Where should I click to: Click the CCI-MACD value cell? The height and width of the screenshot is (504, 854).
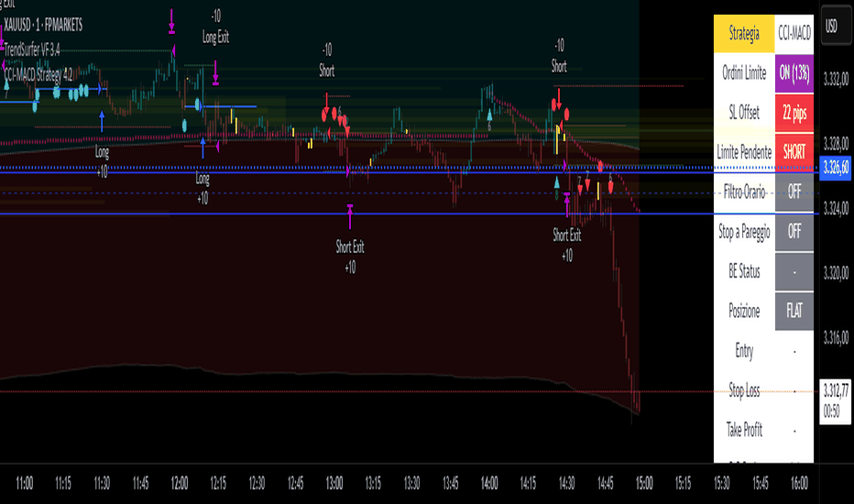point(794,34)
